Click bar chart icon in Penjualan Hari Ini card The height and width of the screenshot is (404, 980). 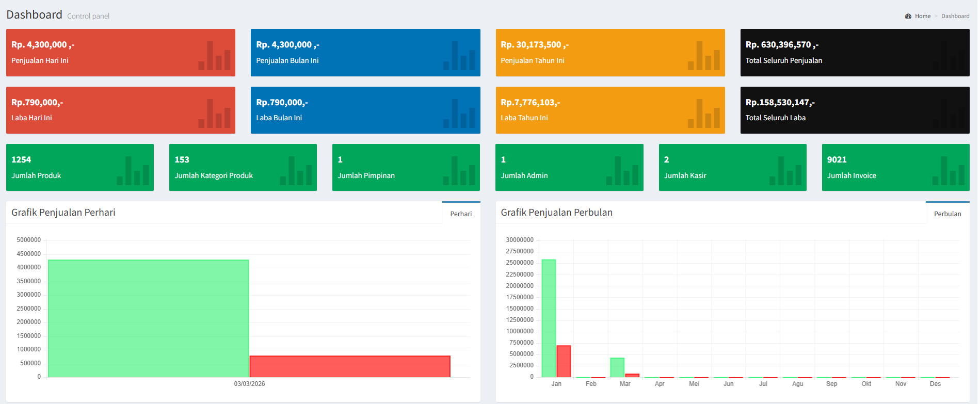214,56
